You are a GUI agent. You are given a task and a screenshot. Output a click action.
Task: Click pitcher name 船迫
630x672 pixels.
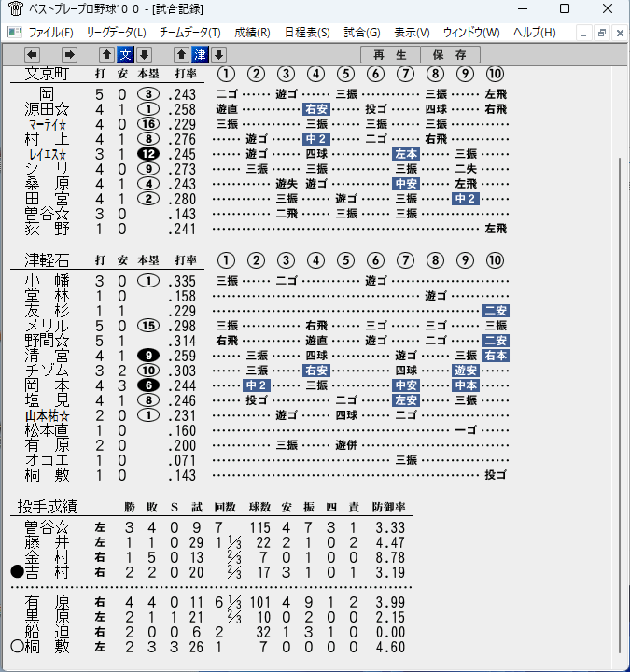47,632
